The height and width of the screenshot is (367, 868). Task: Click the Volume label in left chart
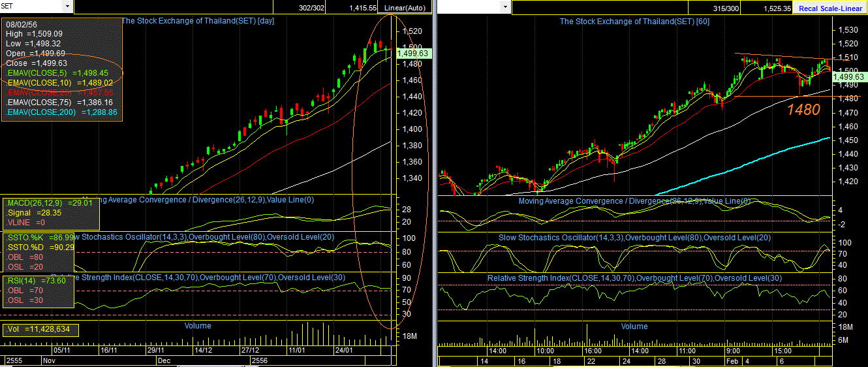tap(198, 325)
